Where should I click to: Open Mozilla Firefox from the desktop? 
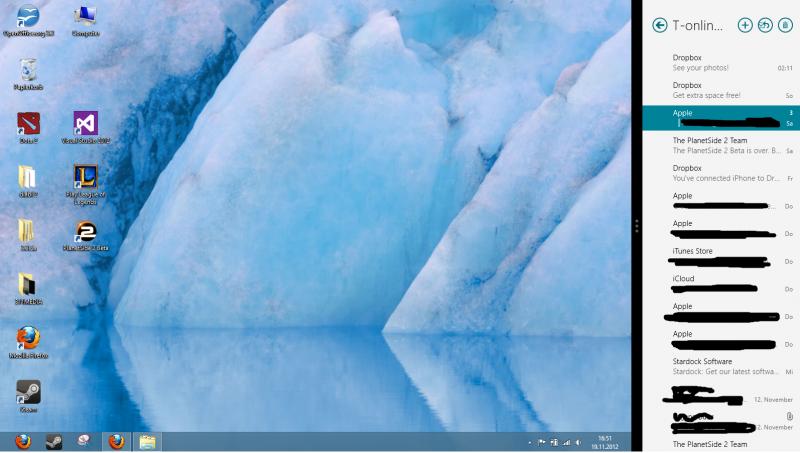pos(28,339)
